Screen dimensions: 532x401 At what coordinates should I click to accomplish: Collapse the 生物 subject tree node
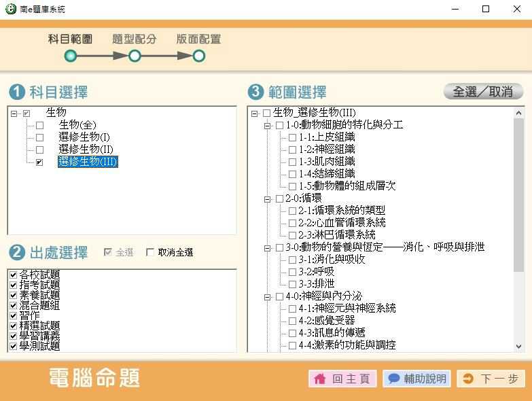tap(14, 114)
